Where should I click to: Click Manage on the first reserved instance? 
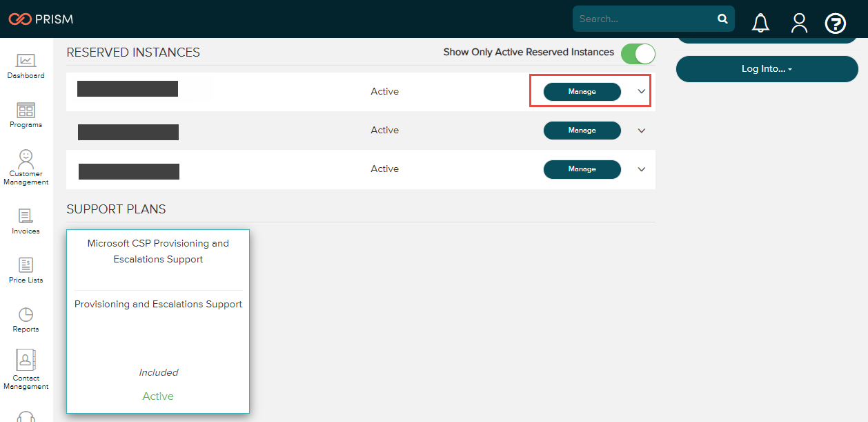pyautogui.click(x=582, y=90)
